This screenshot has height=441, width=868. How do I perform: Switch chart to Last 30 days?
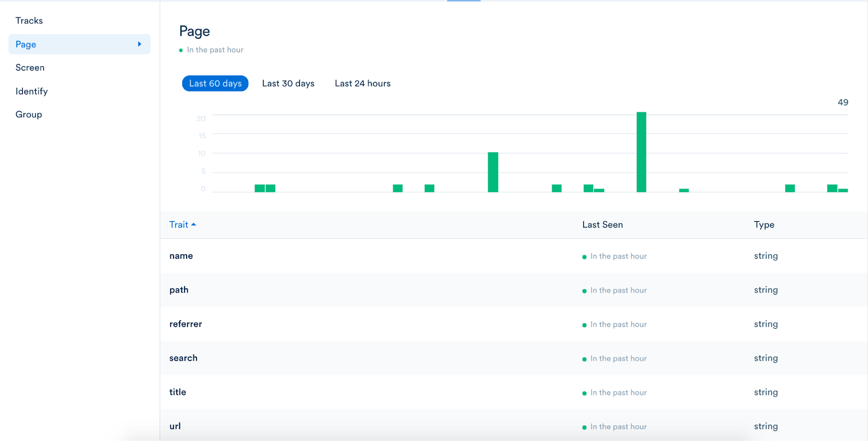288,84
